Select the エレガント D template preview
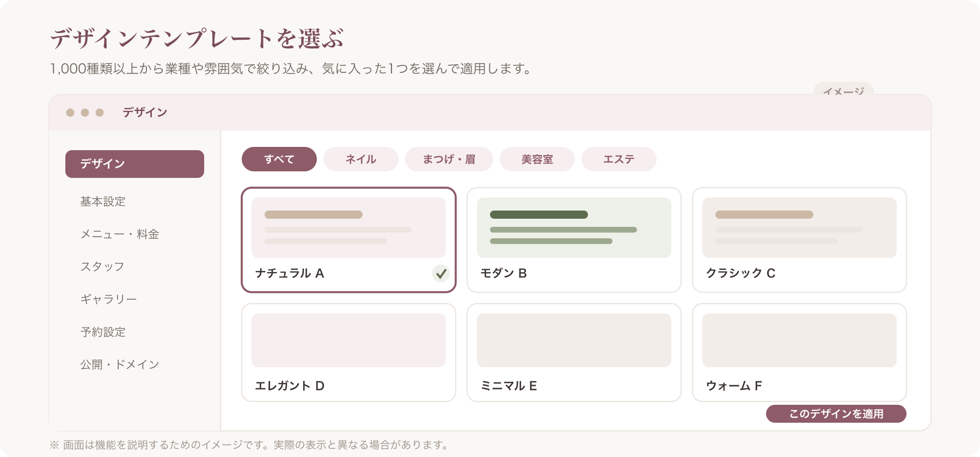 click(348, 340)
